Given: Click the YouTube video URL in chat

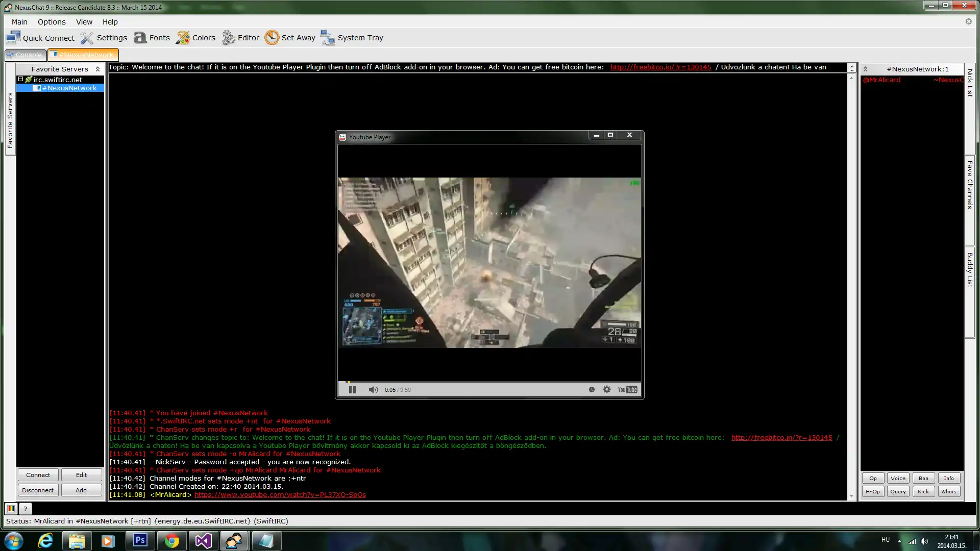Looking at the screenshot, I should (x=280, y=494).
